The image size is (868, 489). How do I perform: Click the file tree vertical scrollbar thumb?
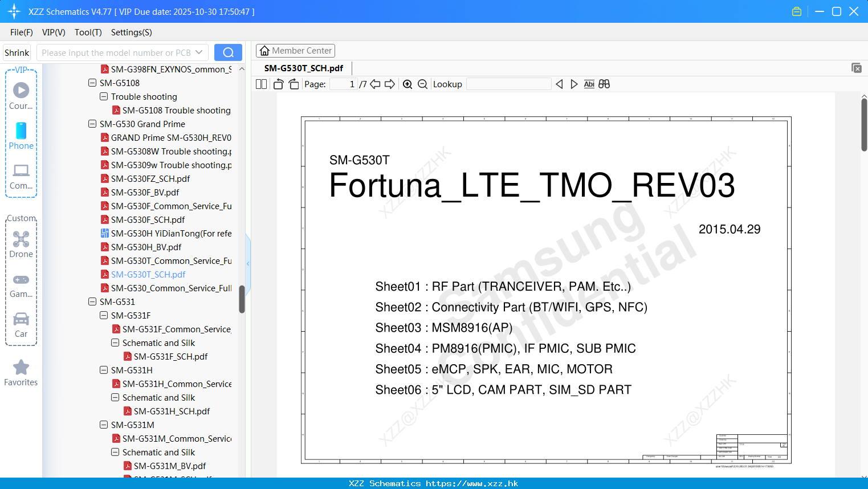pos(242,299)
